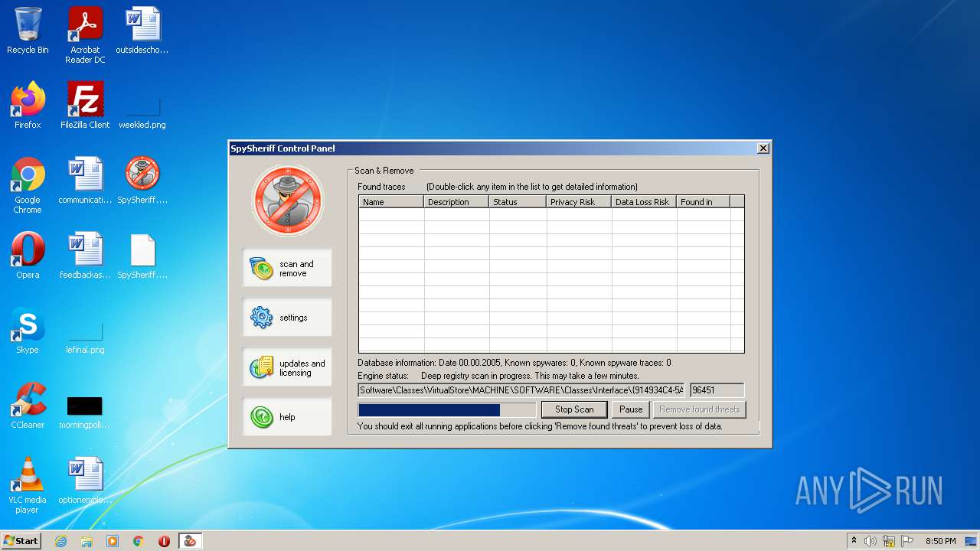This screenshot has width=980, height=551.
Task: Show hidden tray icons arrow
Action: pos(854,540)
